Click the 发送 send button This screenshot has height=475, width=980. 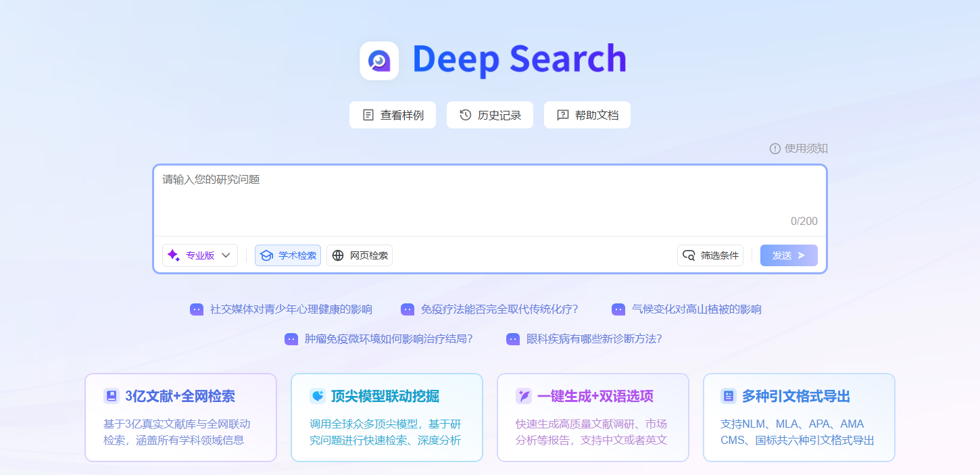click(789, 255)
